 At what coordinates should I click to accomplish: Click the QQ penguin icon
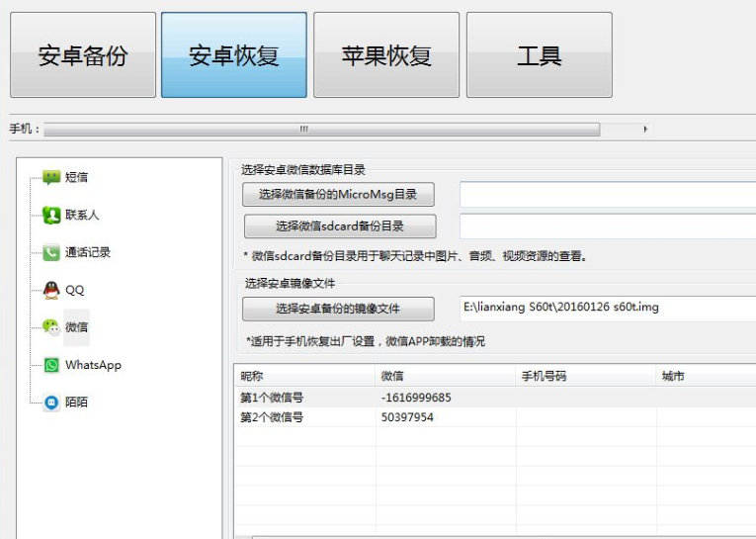51,290
